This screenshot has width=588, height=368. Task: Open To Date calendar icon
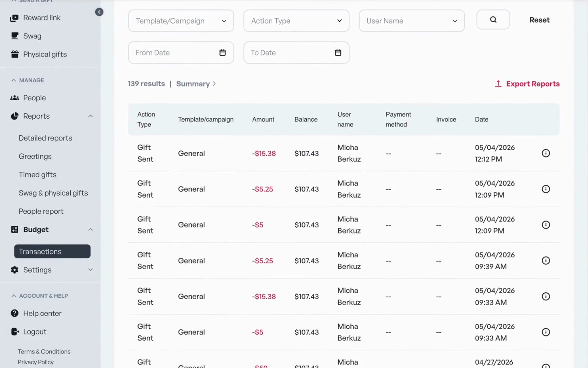point(338,53)
